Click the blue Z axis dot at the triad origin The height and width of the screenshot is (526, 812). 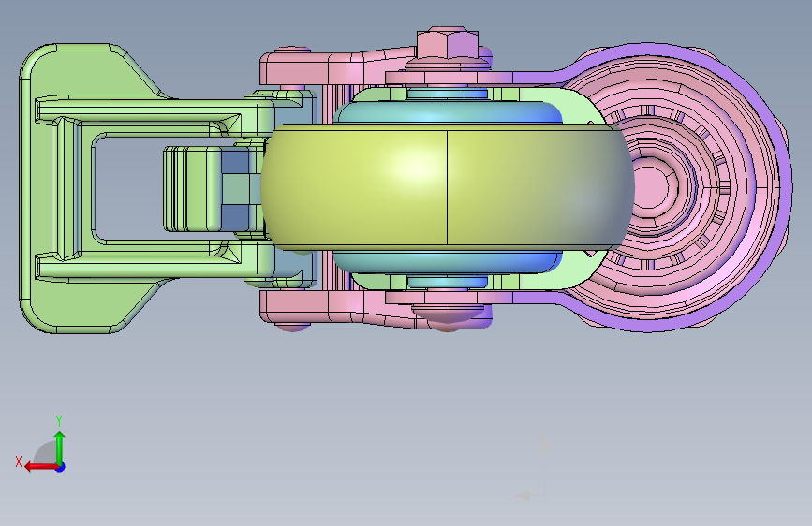point(61,467)
